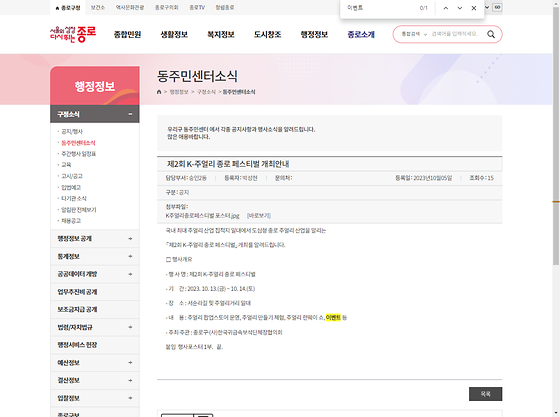Go to previous find result arrow
This screenshot has width=560, height=417.
[x=446, y=8]
